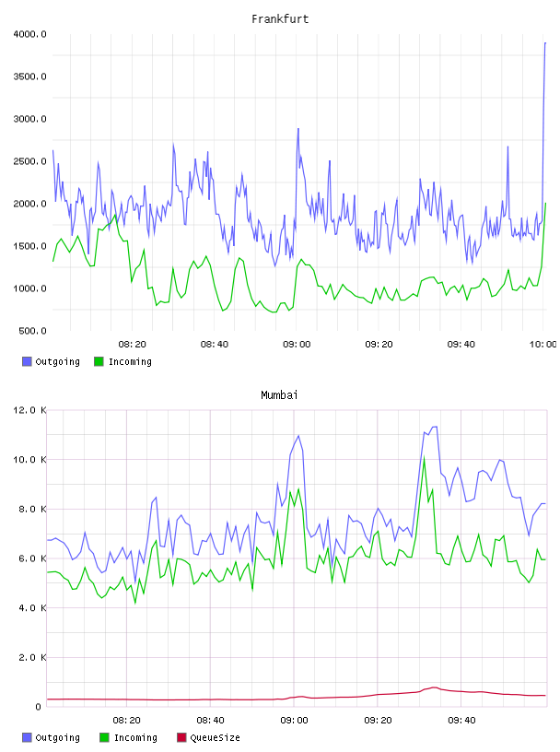Screen dimensions: 560x752
Task: Click the 3000.0 y-axis label in Frankfurt chart
Action: click(x=29, y=119)
